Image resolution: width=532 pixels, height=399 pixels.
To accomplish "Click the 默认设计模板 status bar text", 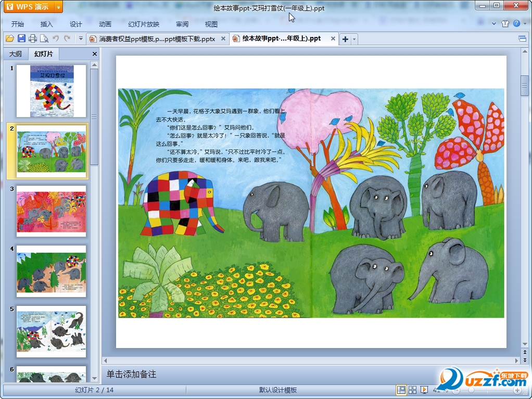I will (278, 390).
